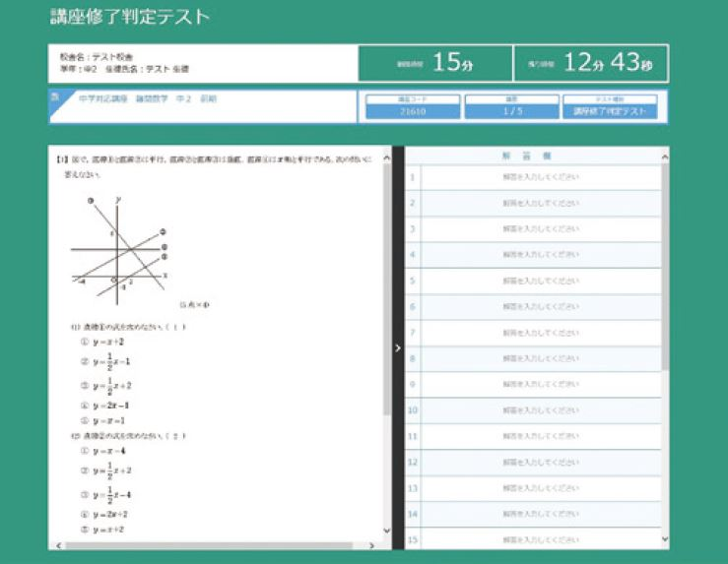Click question panel vertical scrollbar thumb

(x=387, y=288)
